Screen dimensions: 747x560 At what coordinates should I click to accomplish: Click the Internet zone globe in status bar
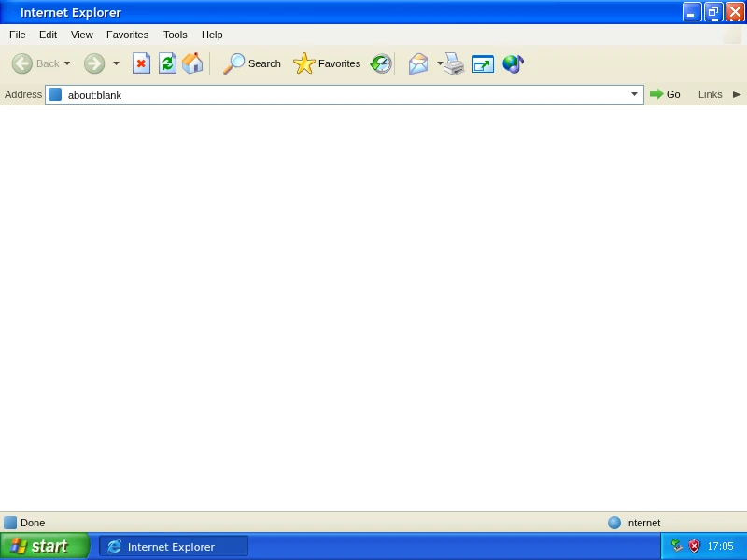[x=614, y=523]
